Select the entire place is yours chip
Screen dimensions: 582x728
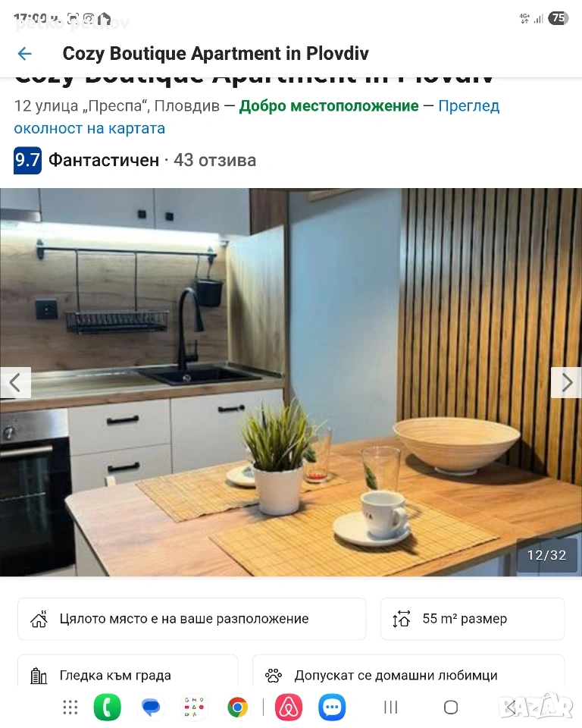tap(192, 619)
